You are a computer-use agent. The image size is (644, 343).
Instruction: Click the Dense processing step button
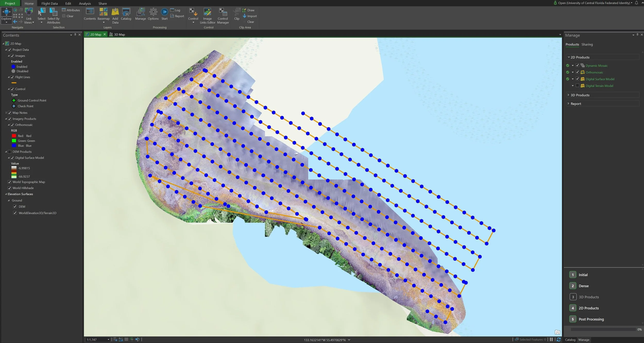(x=573, y=286)
